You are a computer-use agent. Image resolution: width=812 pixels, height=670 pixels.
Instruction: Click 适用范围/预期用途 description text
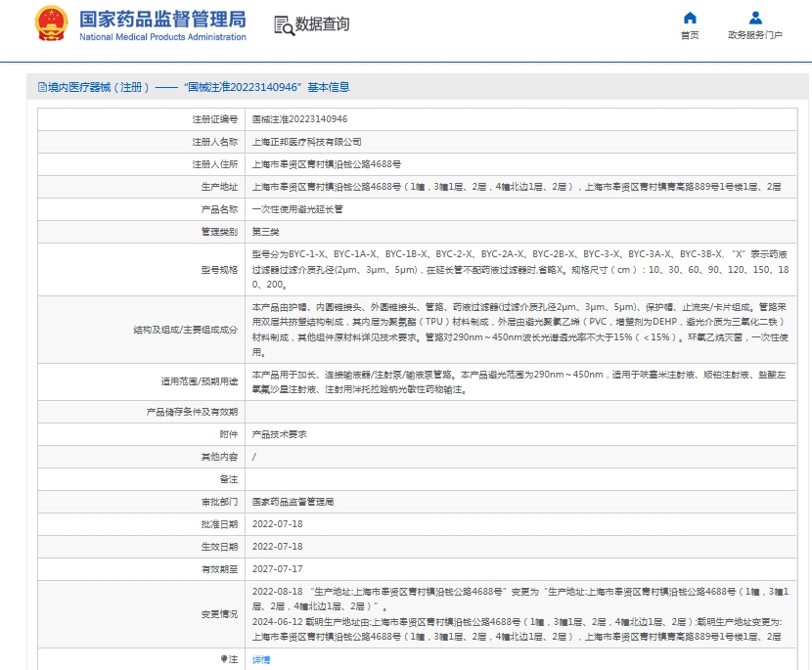(x=520, y=381)
